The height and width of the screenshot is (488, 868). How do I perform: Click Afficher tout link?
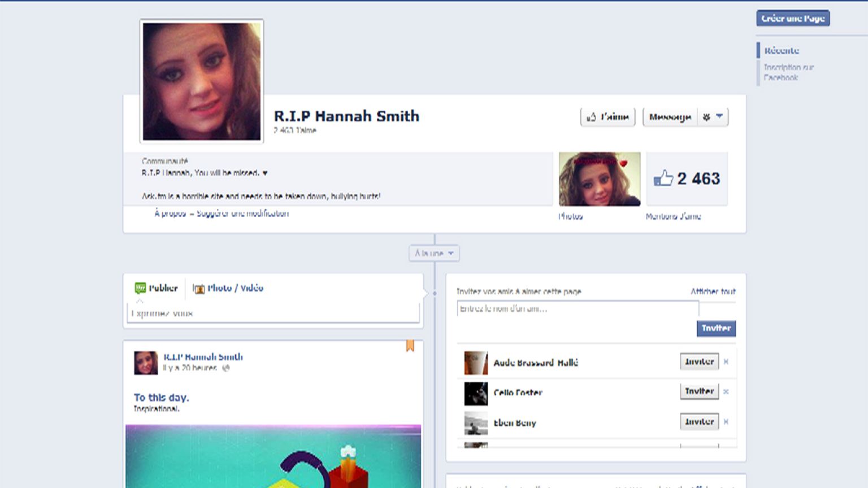point(713,291)
